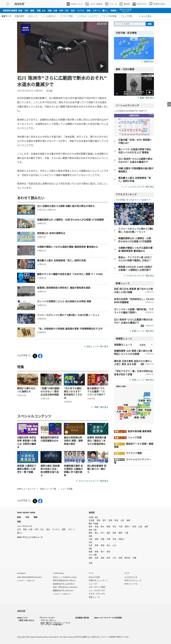This screenshot has height=644, width=171.
Task: Open the NHKについて header icon
Action: point(75,4)
